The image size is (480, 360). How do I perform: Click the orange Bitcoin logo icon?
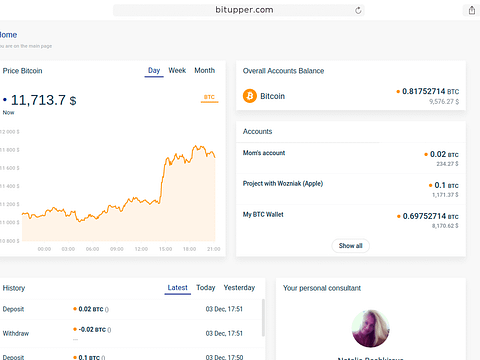(250, 96)
